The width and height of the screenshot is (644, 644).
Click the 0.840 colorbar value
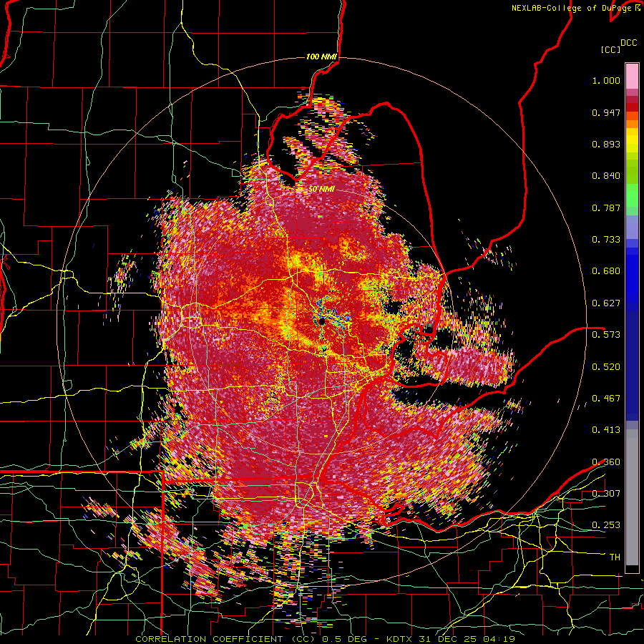[606, 176]
